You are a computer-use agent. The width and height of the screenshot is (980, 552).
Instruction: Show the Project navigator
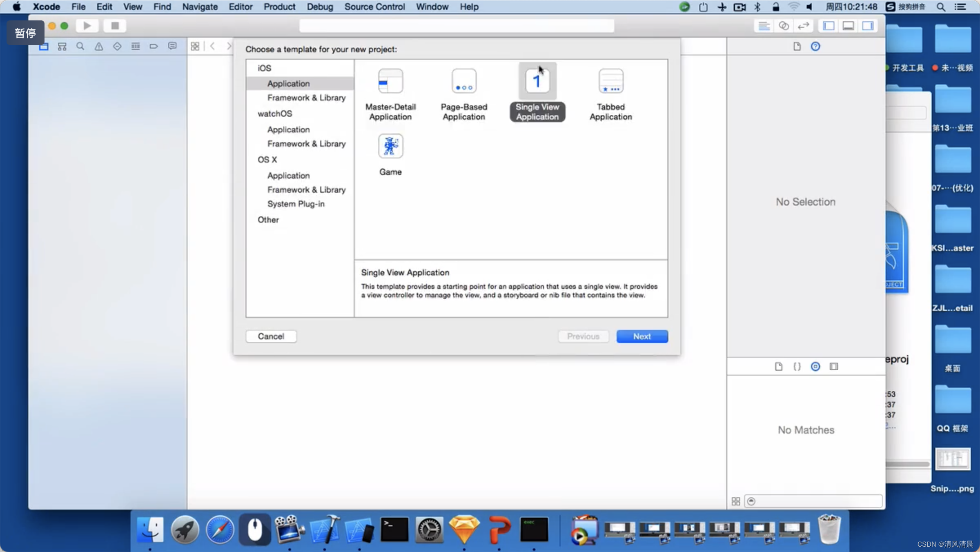point(44,47)
